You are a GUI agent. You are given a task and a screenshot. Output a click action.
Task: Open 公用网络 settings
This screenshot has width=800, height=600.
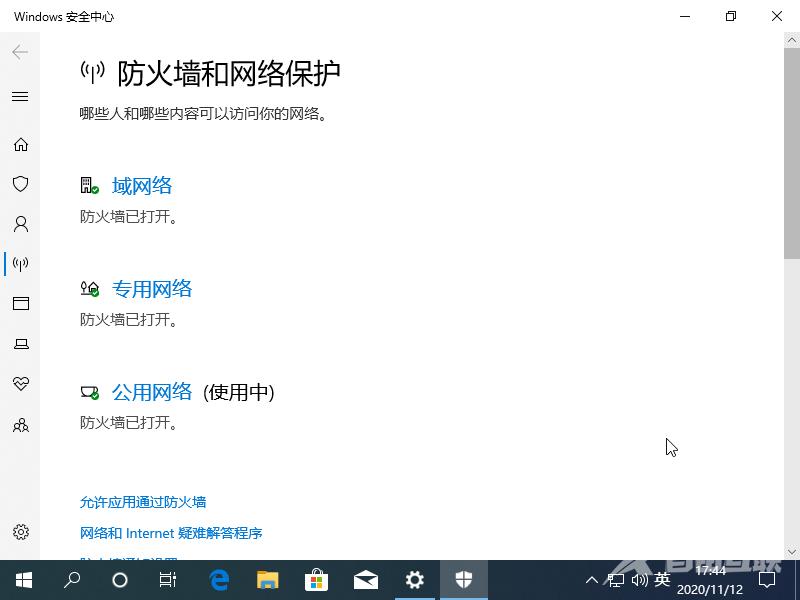[x=152, y=392]
